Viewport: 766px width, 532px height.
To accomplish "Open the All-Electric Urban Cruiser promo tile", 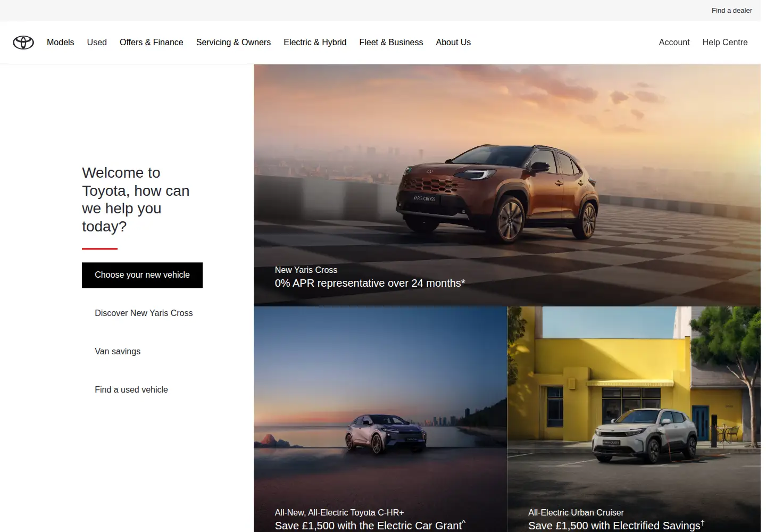I will tap(634, 419).
